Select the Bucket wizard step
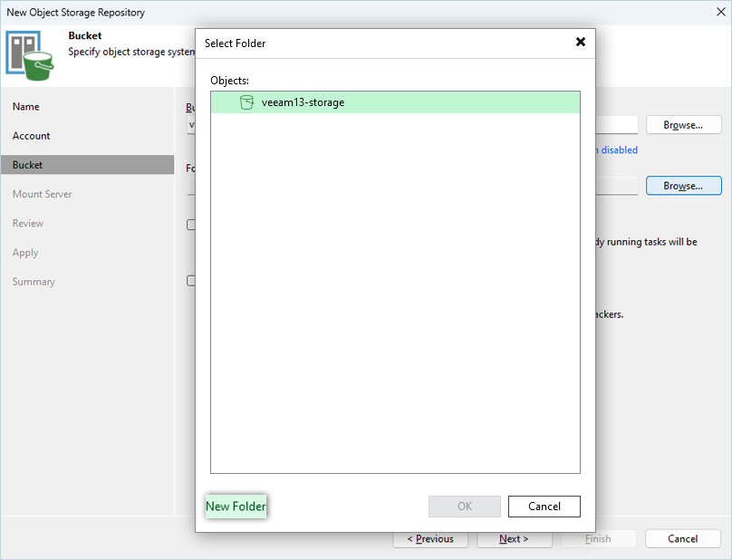This screenshot has width=732, height=560. tap(28, 165)
